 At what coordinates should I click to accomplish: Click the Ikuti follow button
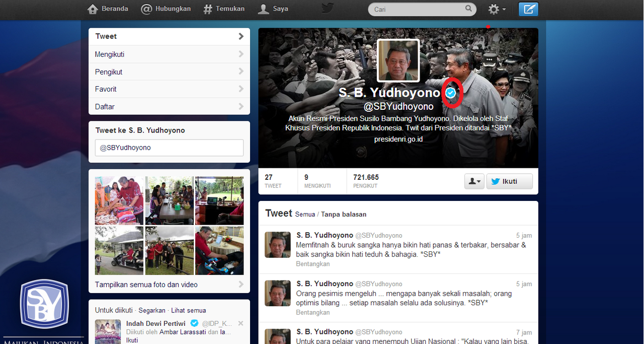pyautogui.click(x=509, y=181)
